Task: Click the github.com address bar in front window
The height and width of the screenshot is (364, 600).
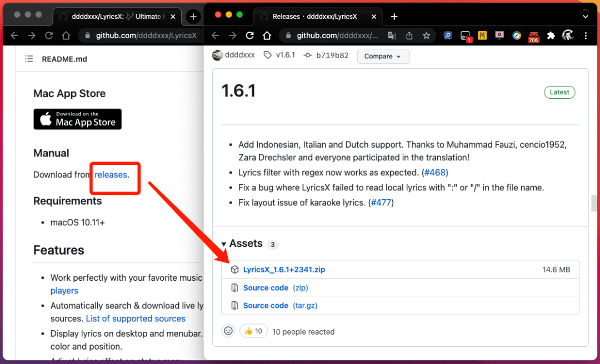Action: [x=337, y=36]
